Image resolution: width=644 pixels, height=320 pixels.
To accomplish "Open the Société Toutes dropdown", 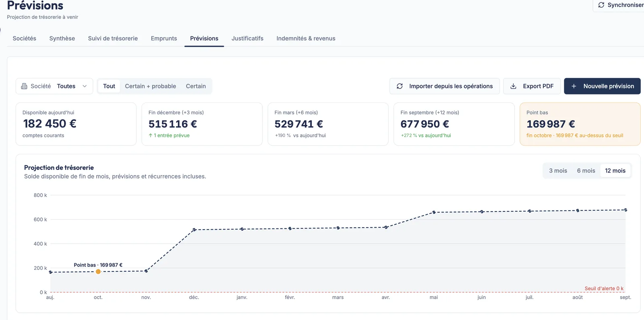I will tap(54, 86).
